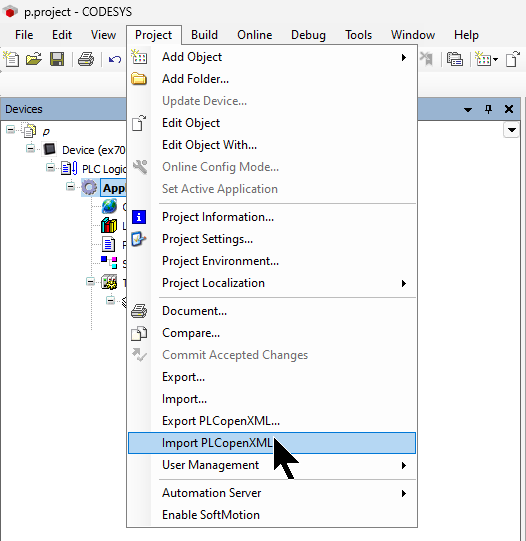Click the Document printer icon in menu
This screenshot has width=526, height=541.
139,311
